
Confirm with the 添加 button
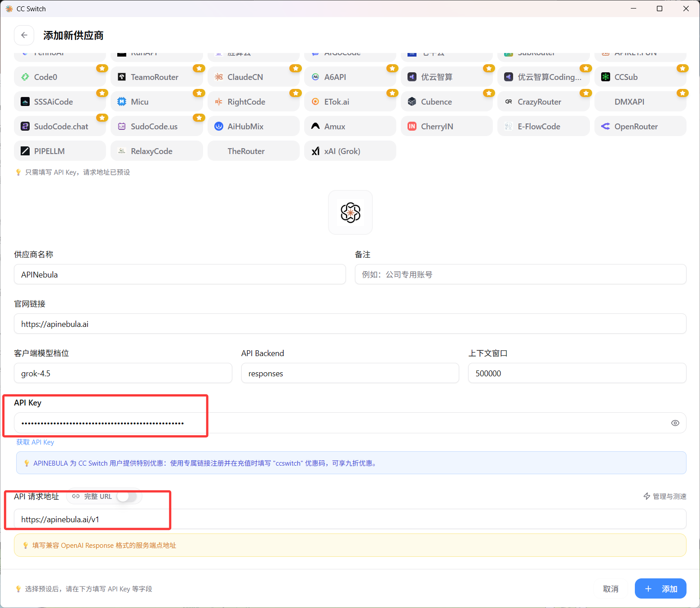tap(660, 589)
